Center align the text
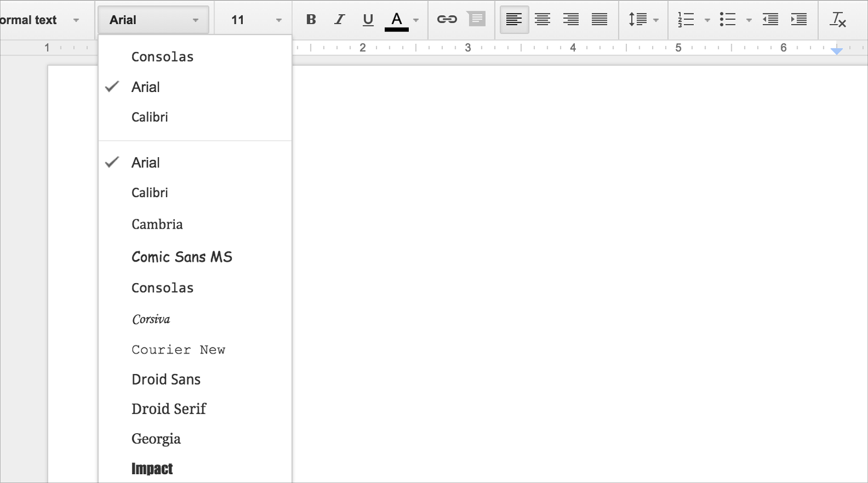Image resolution: width=868 pixels, height=483 pixels. coord(542,19)
